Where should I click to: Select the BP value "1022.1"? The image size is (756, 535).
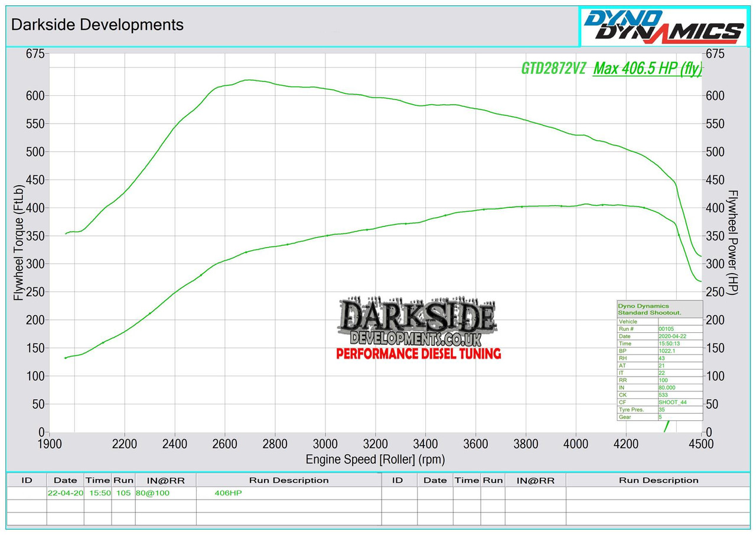(x=667, y=351)
